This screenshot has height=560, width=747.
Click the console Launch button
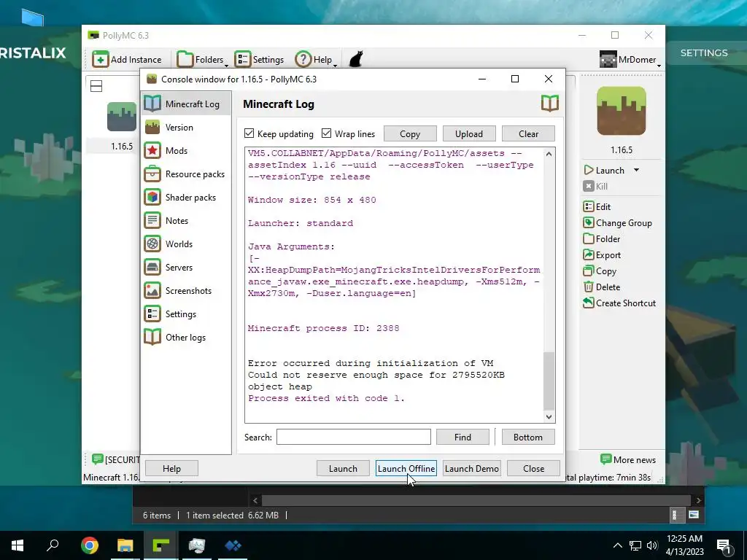tap(343, 468)
